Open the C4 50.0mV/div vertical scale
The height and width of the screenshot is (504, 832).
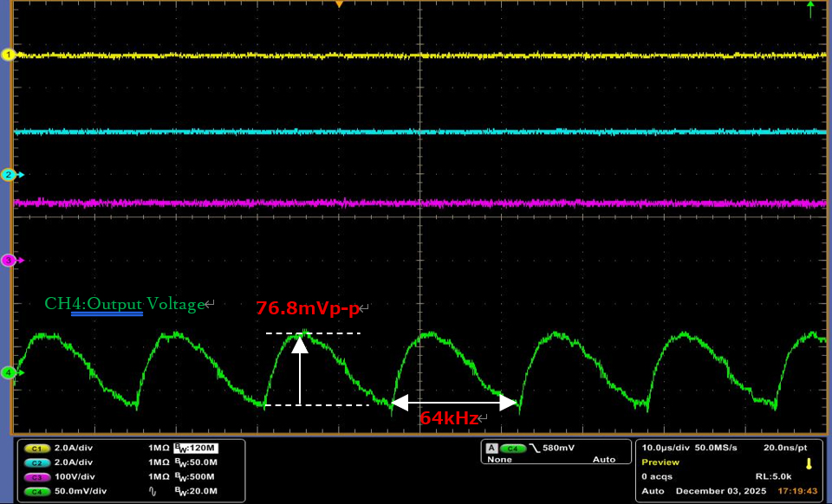81,491
